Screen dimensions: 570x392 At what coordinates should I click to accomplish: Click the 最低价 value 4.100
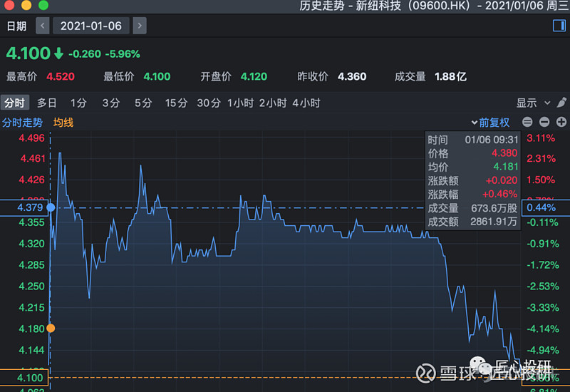coord(157,77)
